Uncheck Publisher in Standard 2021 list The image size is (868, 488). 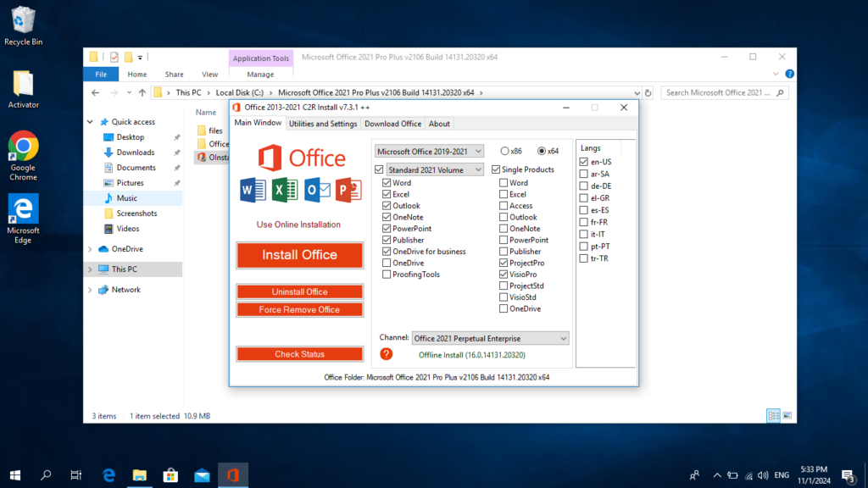tap(387, 240)
